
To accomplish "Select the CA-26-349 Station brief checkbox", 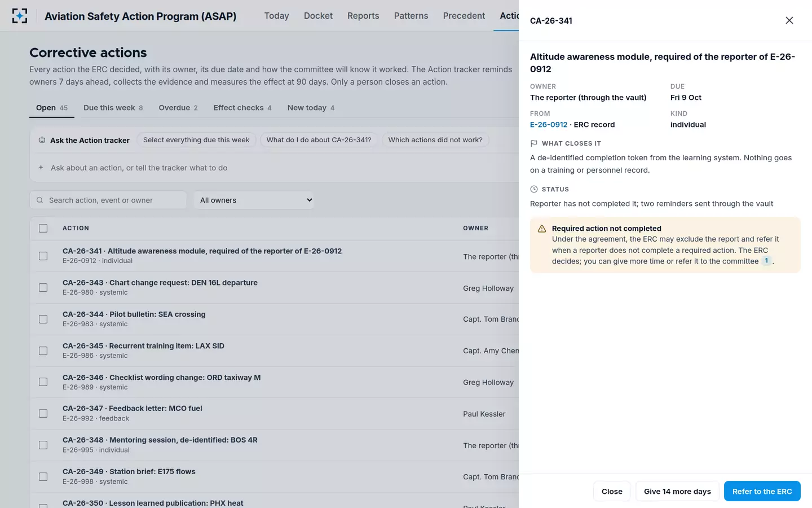I will (43, 477).
